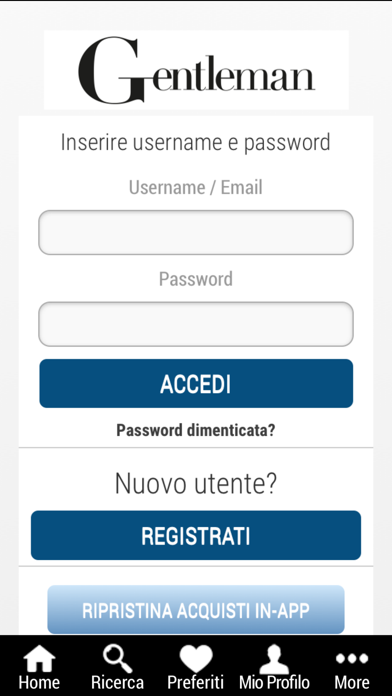Click the Gentleman magazine logo
Viewport: 392px width, 696px height.
196,70
